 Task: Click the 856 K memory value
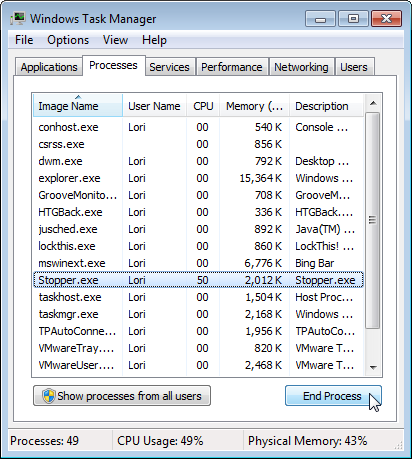[269, 144]
